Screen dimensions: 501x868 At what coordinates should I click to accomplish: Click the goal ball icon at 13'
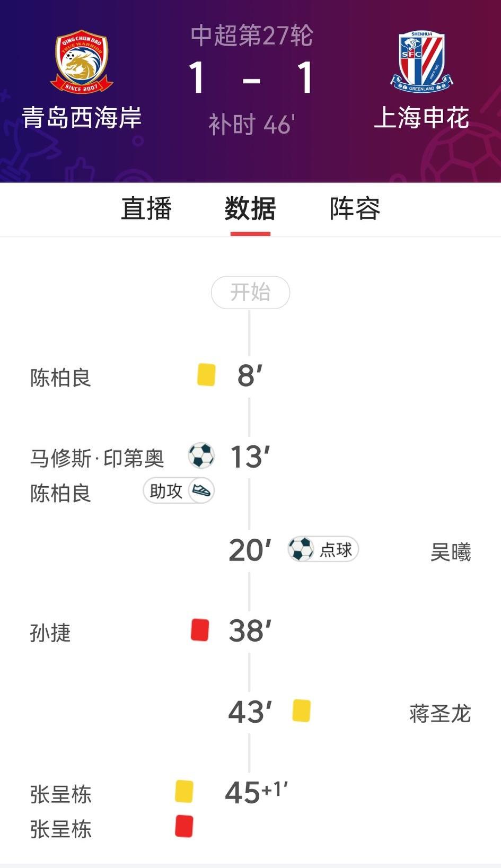coord(201,455)
